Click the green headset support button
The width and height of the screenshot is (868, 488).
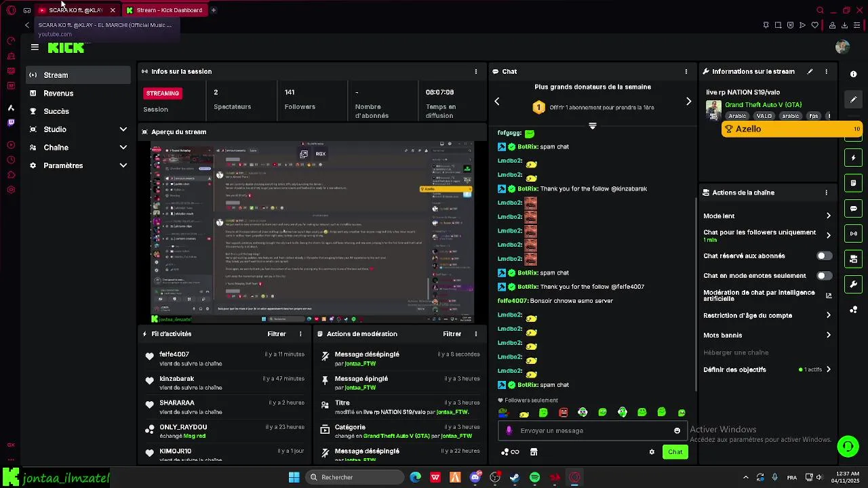pyautogui.click(x=848, y=446)
